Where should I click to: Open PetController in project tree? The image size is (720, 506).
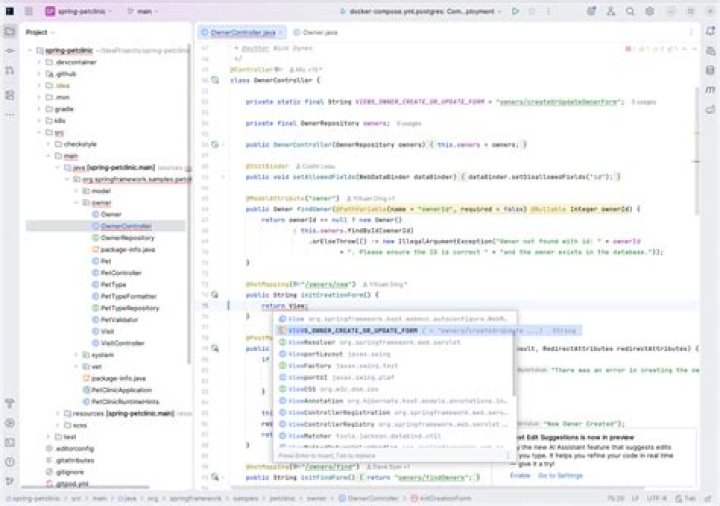[116, 273]
